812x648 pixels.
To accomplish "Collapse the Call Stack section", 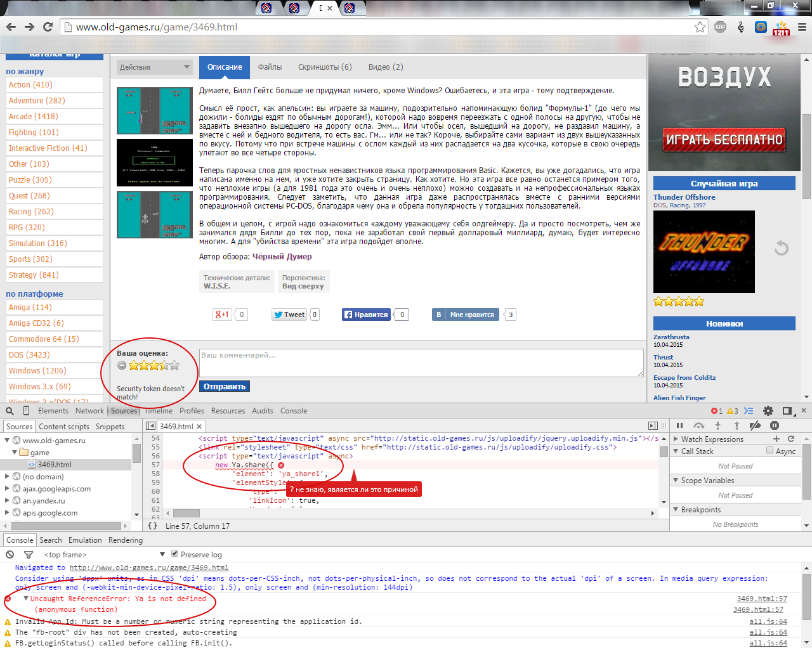I will pos(676,451).
